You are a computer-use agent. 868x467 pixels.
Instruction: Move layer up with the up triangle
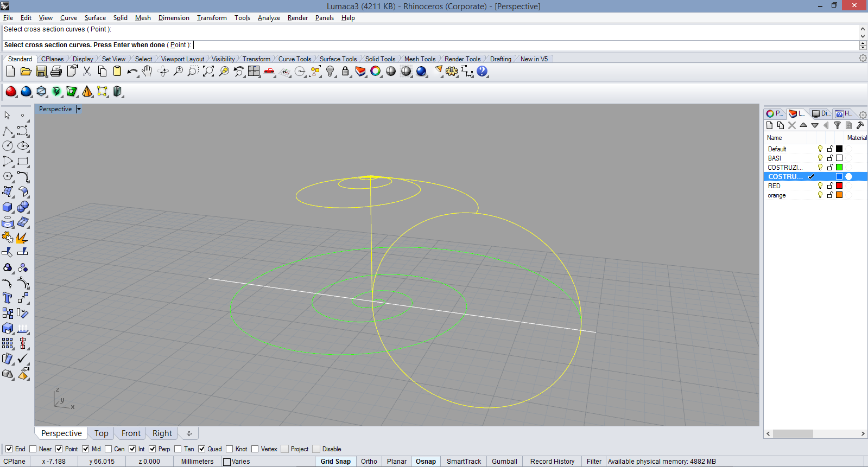(803, 125)
